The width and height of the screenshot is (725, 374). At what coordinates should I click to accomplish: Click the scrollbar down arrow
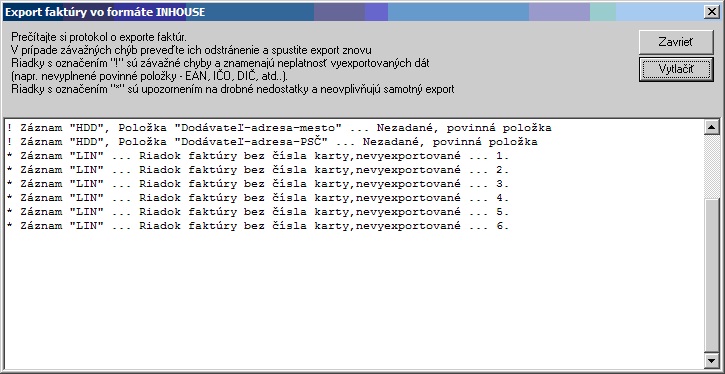[711, 359]
